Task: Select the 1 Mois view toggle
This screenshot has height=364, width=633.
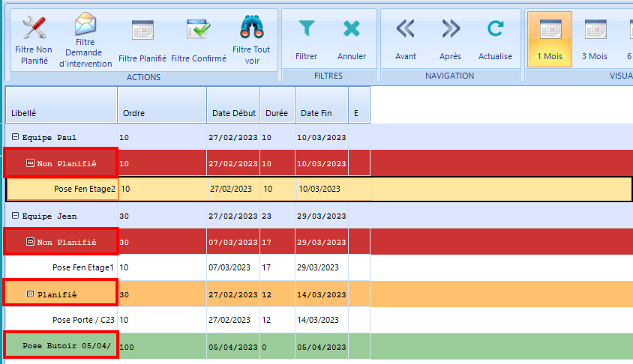Action: tap(550, 39)
